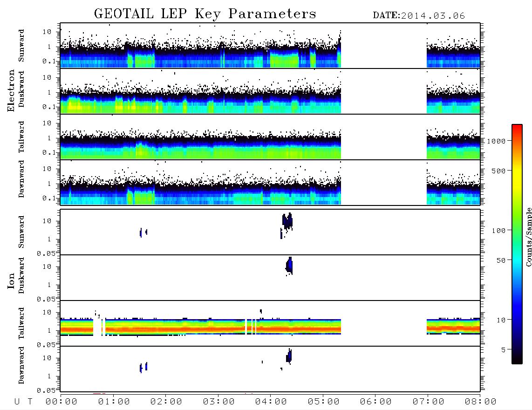Click the 06:00 time tick label
The width and height of the screenshot is (532, 410).
(x=376, y=402)
